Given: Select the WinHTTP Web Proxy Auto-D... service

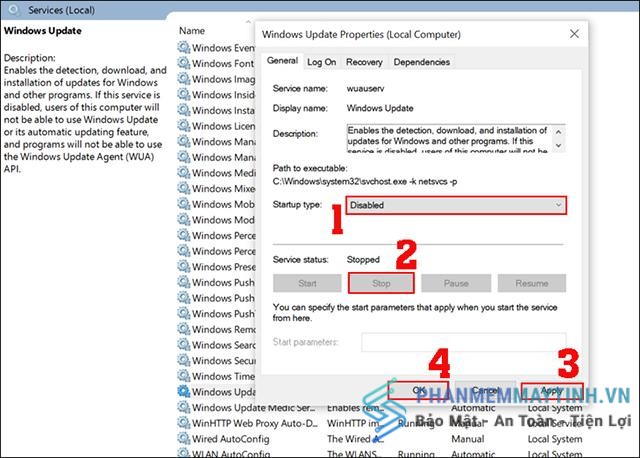Looking at the screenshot, I should (x=380, y=423).
